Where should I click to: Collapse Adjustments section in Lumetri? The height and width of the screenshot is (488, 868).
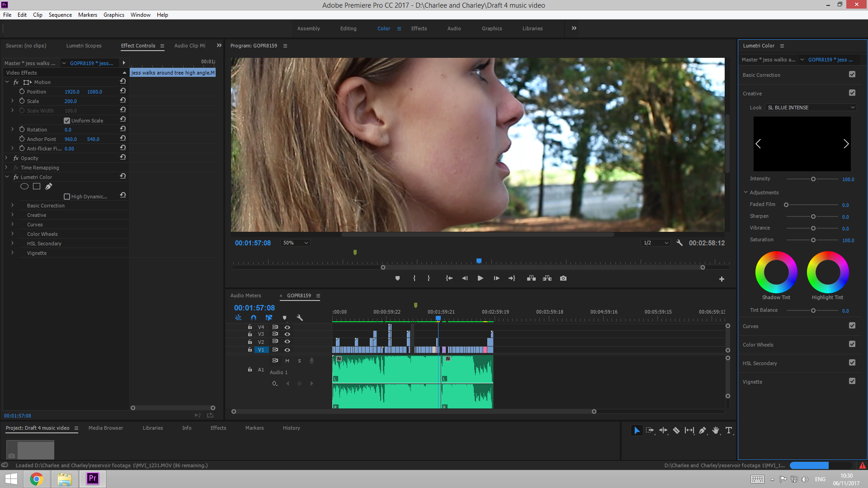[x=746, y=192]
